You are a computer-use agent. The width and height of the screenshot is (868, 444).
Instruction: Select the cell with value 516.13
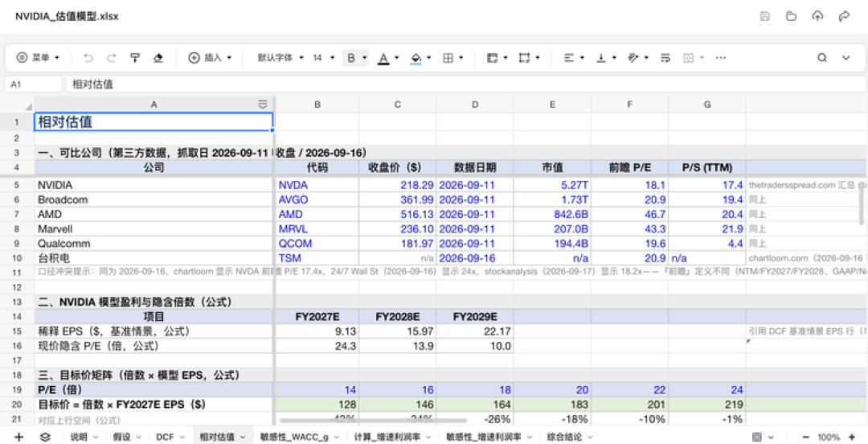pyautogui.click(x=398, y=215)
